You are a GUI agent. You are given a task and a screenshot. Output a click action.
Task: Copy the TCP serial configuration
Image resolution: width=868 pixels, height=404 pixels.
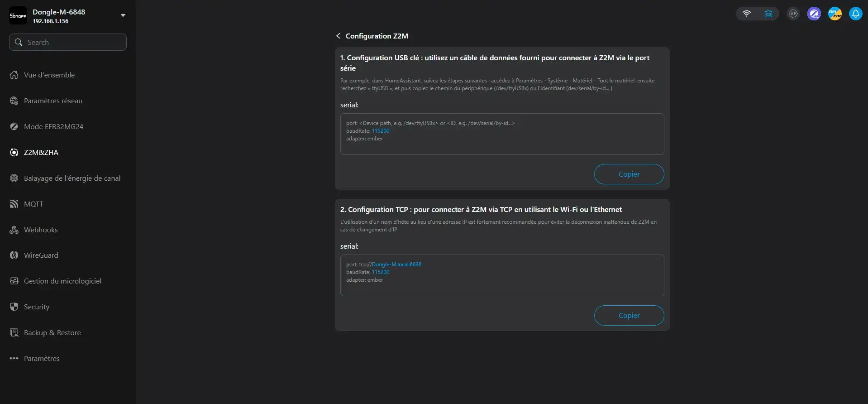tap(629, 315)
